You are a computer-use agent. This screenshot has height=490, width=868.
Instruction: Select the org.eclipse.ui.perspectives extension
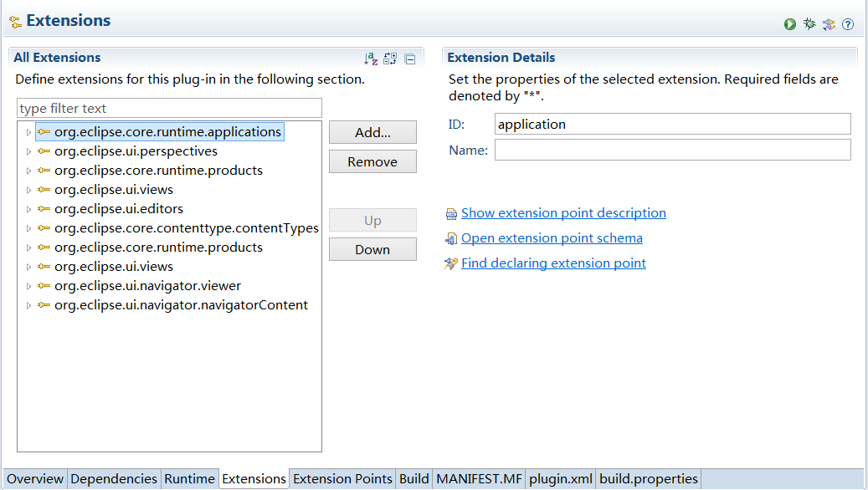click(x=136, y=151)
